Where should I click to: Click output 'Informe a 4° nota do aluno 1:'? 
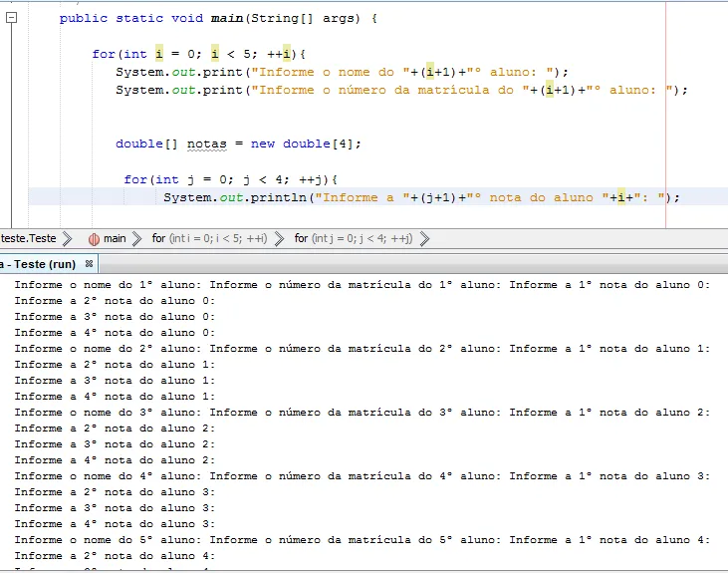(115, 397)
